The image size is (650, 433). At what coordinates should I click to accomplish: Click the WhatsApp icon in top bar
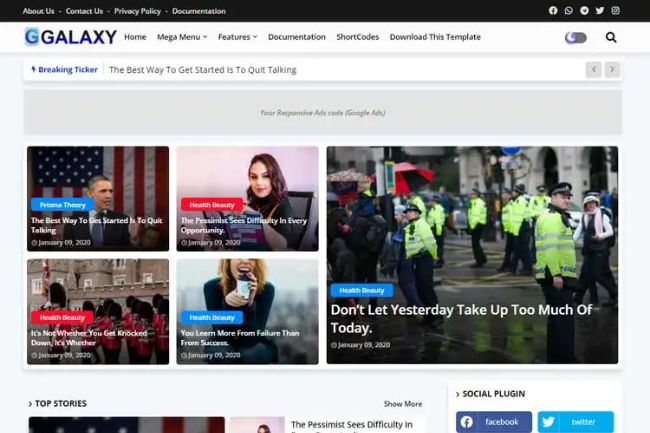(569, 11)
